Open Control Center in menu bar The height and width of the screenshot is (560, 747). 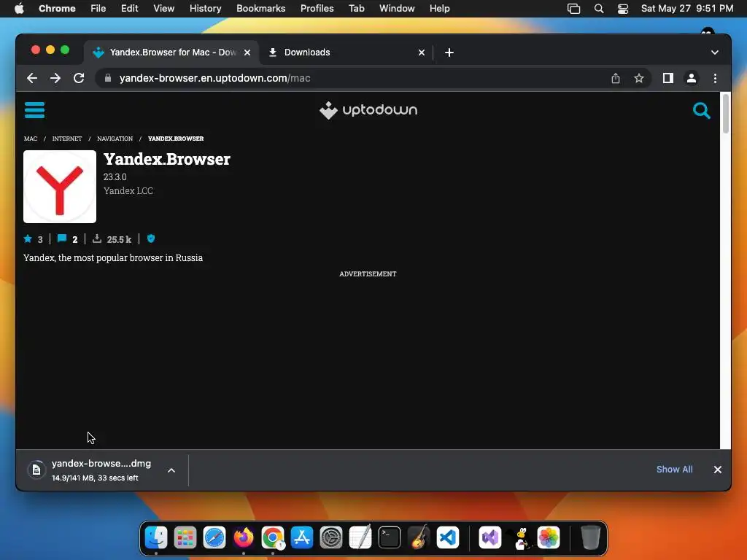coord(623,9)
